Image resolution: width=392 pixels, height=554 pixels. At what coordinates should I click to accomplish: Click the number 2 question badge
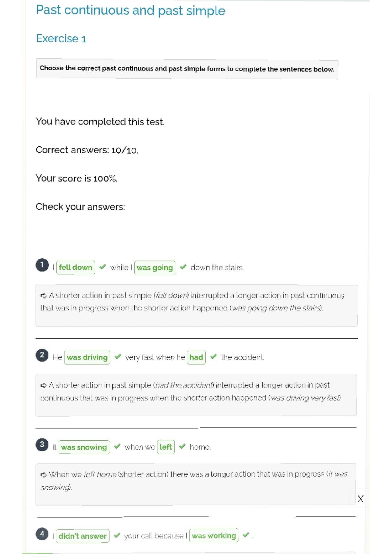[42, 355]
